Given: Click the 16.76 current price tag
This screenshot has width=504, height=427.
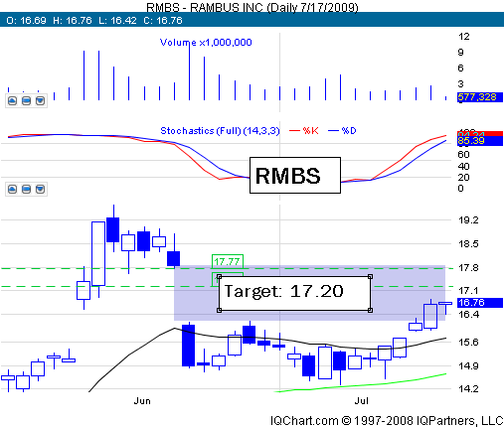Looking at the screenshot, I should 480,303.
